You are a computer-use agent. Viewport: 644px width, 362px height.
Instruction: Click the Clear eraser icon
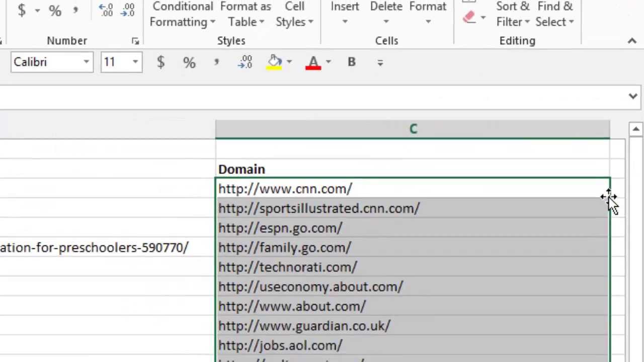point(469,18)
